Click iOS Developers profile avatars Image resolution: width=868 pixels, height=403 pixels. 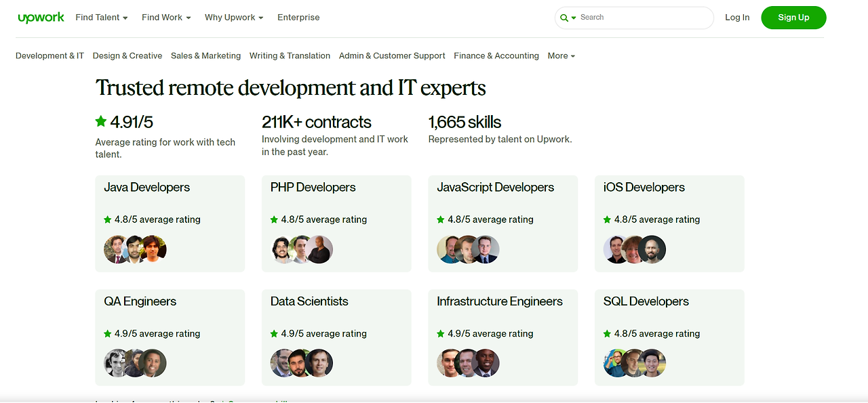[635, 249]
